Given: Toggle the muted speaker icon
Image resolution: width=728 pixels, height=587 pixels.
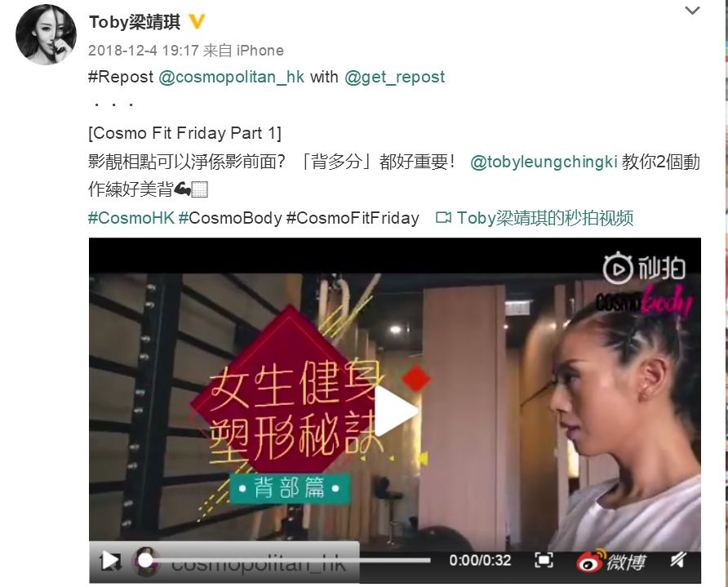Looking at the screenshot, I should tap(678, 560).
